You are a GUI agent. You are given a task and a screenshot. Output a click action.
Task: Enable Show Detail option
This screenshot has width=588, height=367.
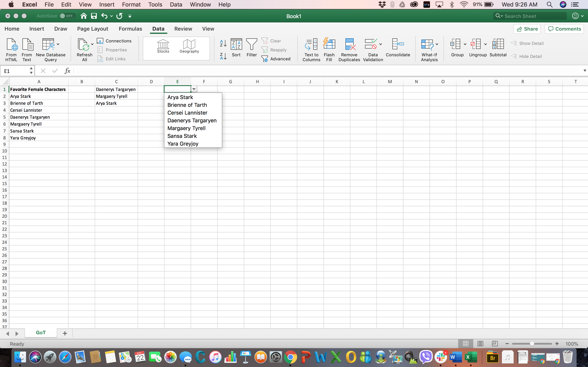point(530,43)
